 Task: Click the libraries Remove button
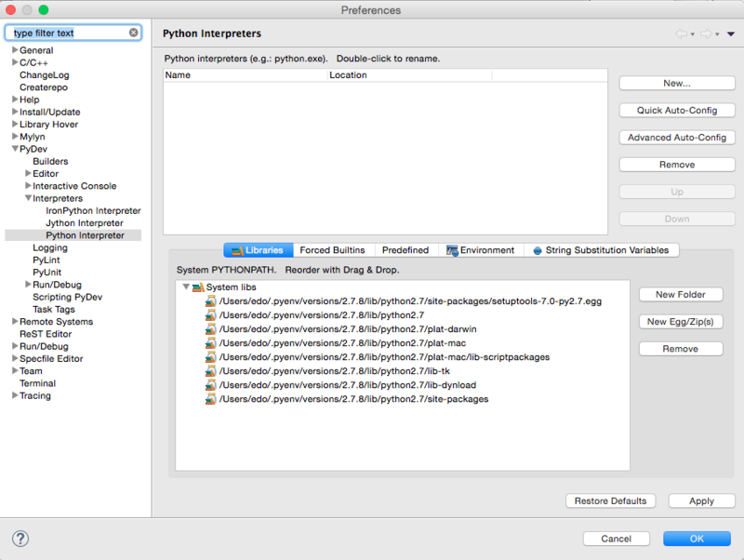tap(681, 349)
